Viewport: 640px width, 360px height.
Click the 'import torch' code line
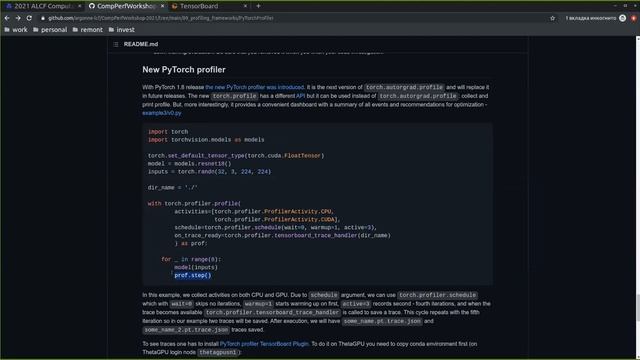pyautogui.click(x=168, y=132)
